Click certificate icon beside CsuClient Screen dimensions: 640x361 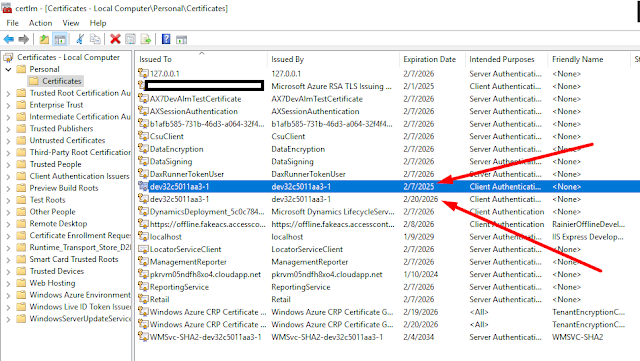[x=143, y=136]
